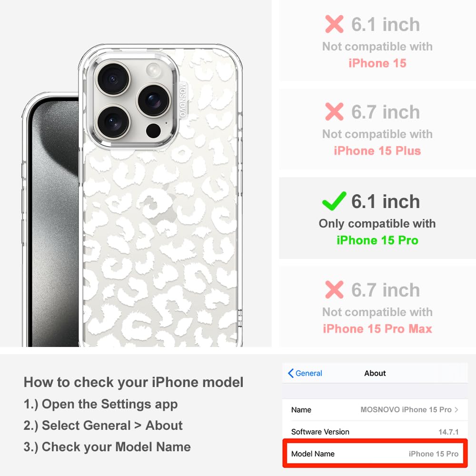Click the iPhone 15 Pro Max label
476x476 pixels.
tap(377, 329)
